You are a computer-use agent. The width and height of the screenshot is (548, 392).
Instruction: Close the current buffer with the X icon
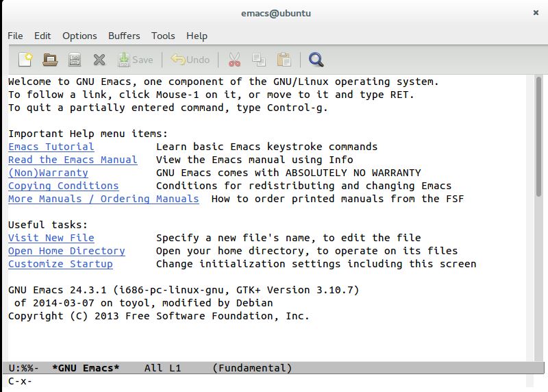pyautogui.click(x=99, y=60)
